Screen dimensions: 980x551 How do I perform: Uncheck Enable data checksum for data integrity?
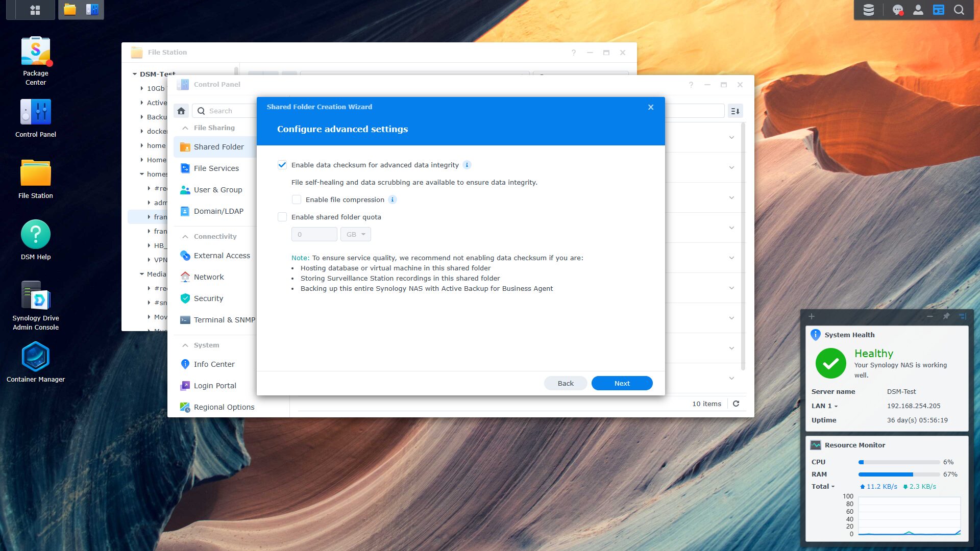282,165
